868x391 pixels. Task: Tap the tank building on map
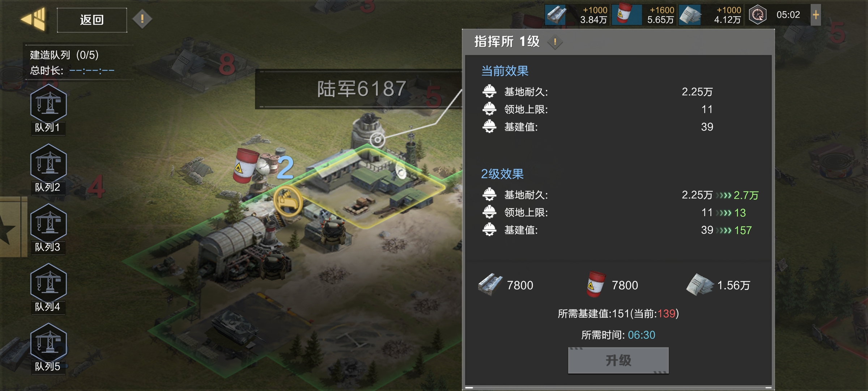pos(235,328)
